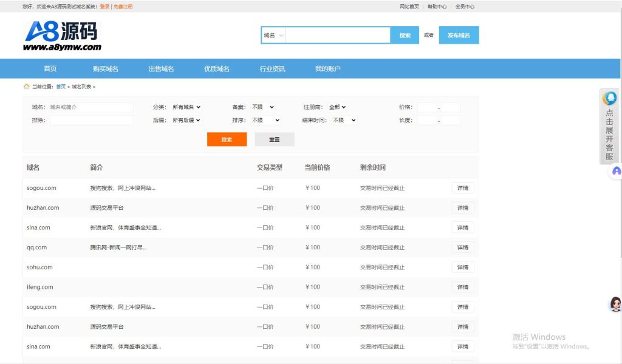Focus the maximum 价格 input

point(451,107)
